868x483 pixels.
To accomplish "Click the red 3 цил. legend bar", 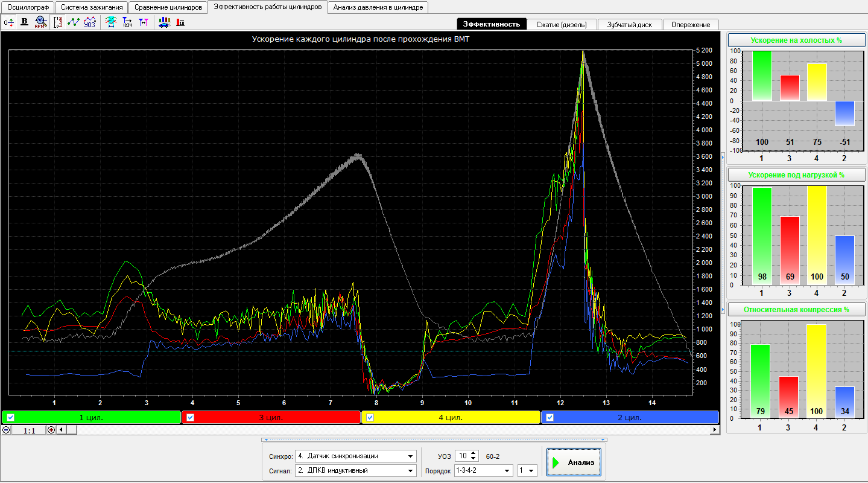I will [271, 417].
